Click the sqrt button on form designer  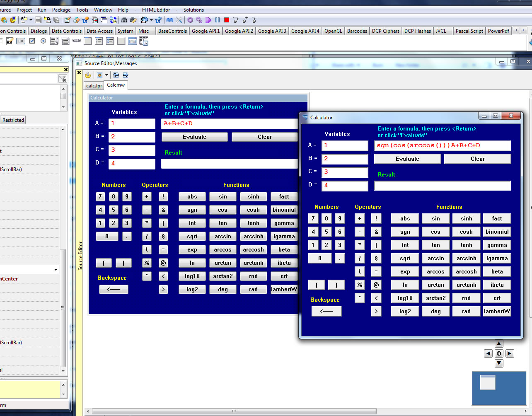click(x=192, y=237)
